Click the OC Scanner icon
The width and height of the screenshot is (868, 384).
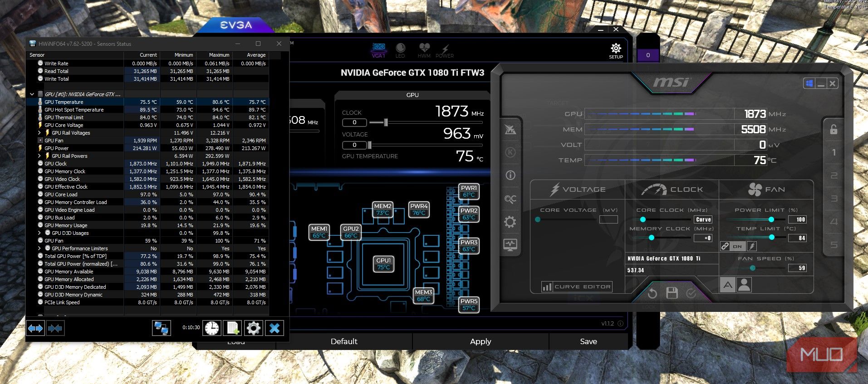click(510, 199)
